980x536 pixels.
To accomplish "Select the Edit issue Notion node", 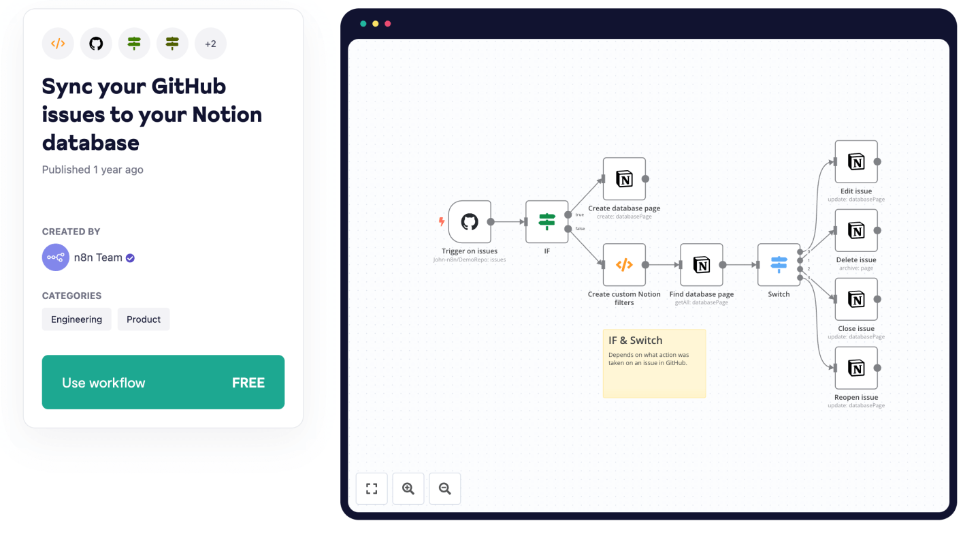I will click(x=856, y=163).
